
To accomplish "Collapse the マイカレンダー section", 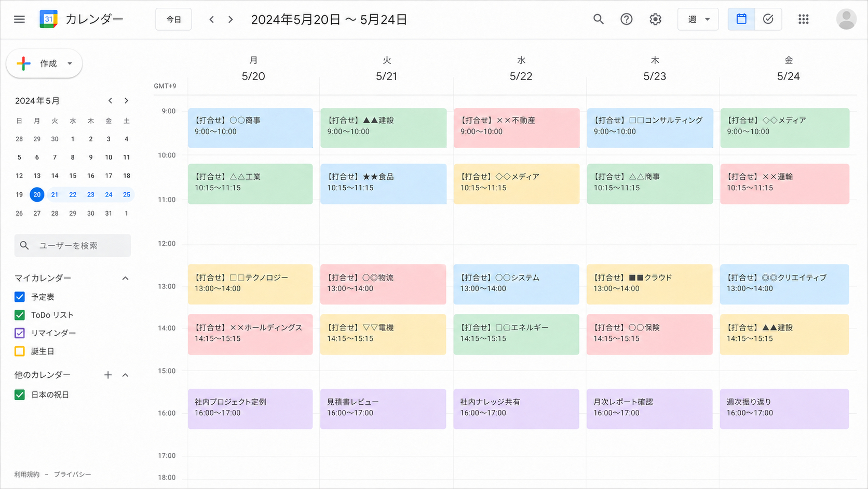I will pyautogui.click(x=125, y=278).
